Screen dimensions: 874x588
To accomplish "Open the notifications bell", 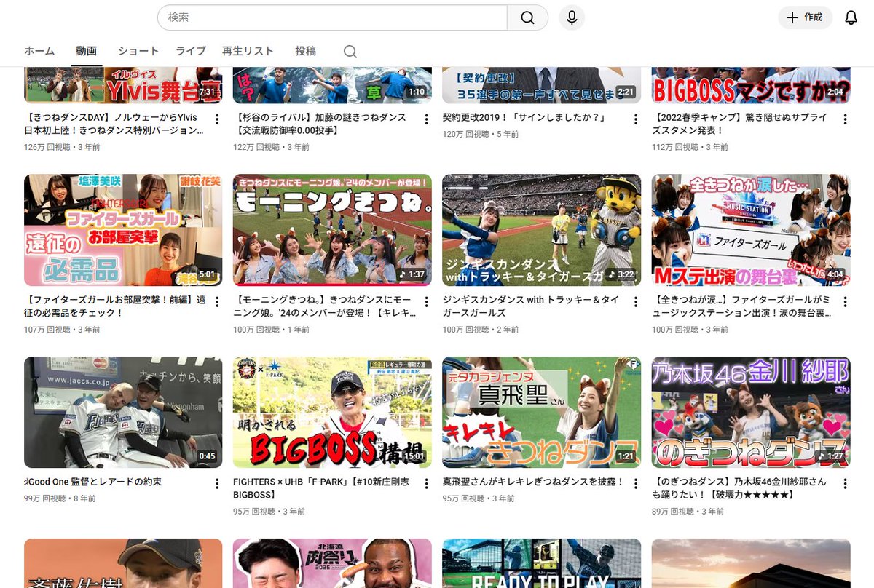I will coord(851,17).
